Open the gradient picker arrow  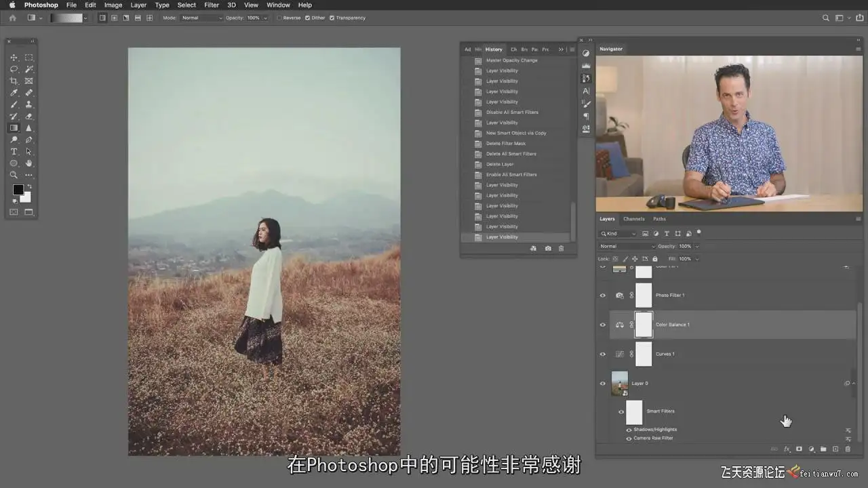(85, 18)
